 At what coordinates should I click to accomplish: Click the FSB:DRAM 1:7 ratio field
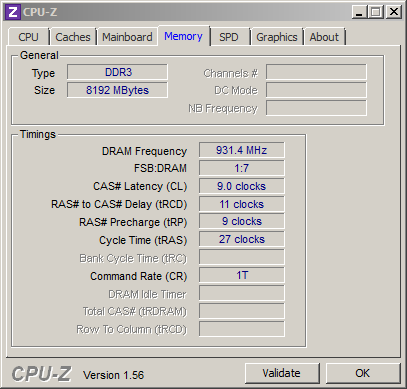coord(242,168)
